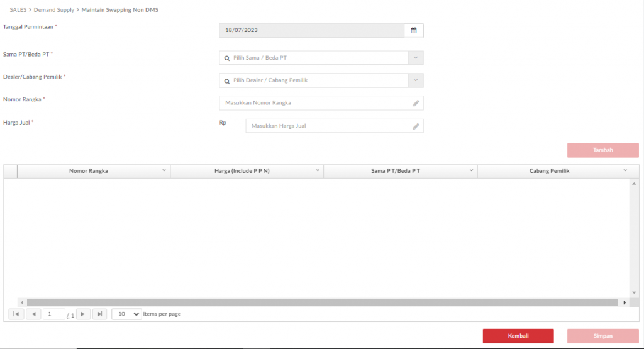
Task: Open the items per page selector
Action: (x=126, y=314)
